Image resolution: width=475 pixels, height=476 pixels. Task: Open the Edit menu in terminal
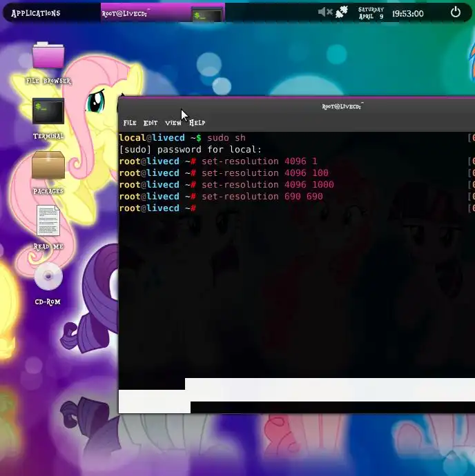(151, 123)
